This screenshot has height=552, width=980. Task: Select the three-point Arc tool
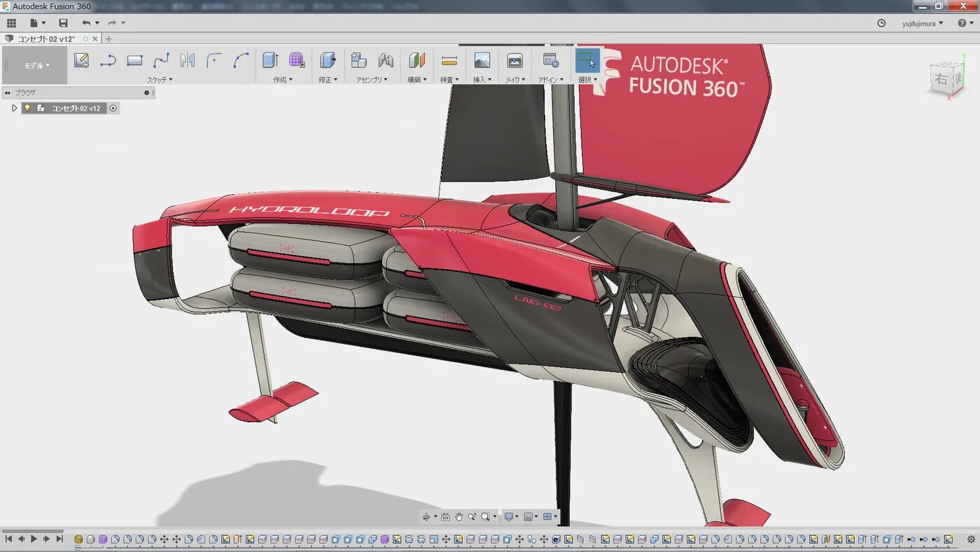click(x=241, y=60)
